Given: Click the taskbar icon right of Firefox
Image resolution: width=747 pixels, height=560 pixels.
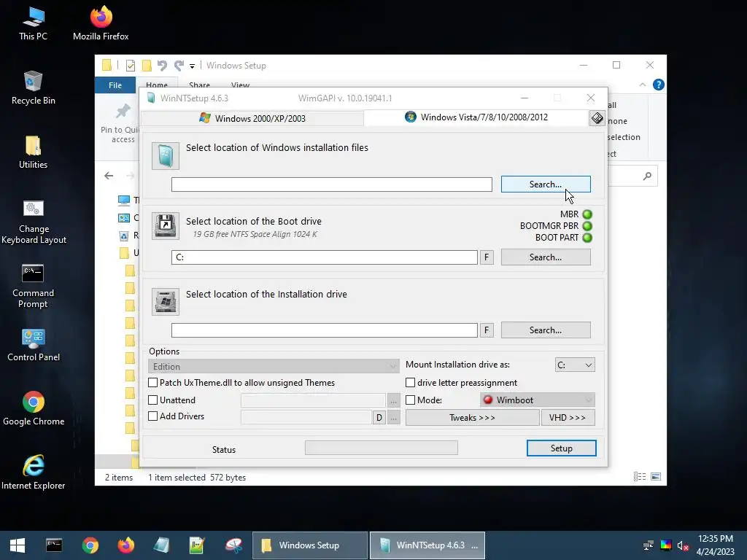Looking at the screenshot, I should [x=161, y=545].
